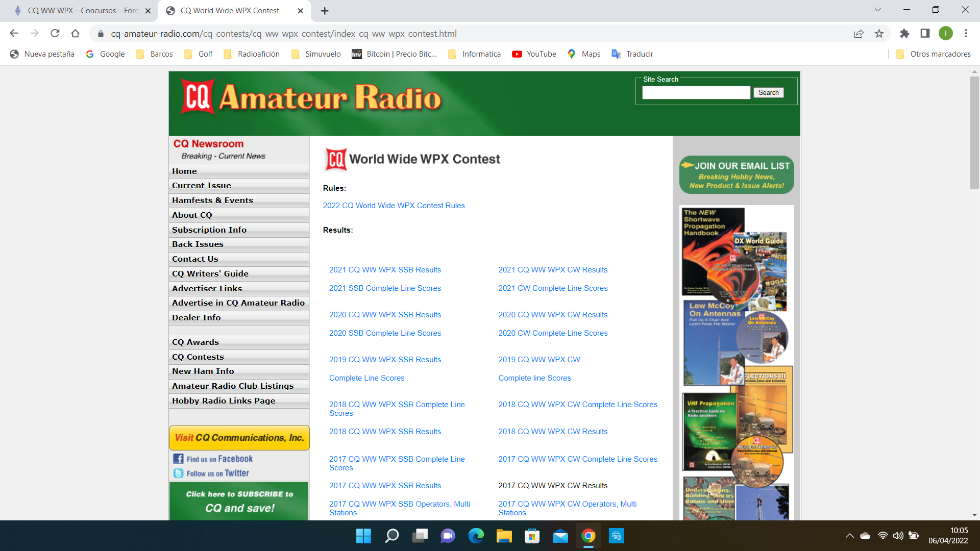The width and height of the screenshot is (980, 551).
Task: Share this page icon in address bar
Action: click(859, 33)
